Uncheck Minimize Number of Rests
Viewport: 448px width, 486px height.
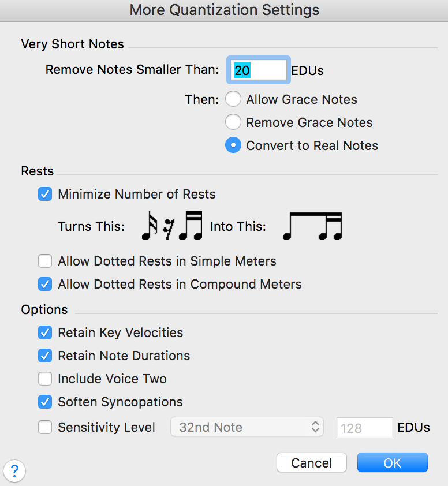pyautogui.click(x=45, y=194)
